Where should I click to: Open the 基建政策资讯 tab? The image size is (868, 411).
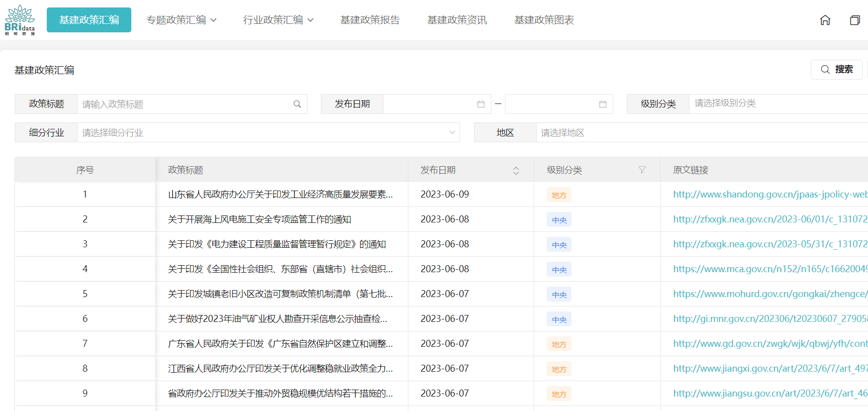(457, 20)
